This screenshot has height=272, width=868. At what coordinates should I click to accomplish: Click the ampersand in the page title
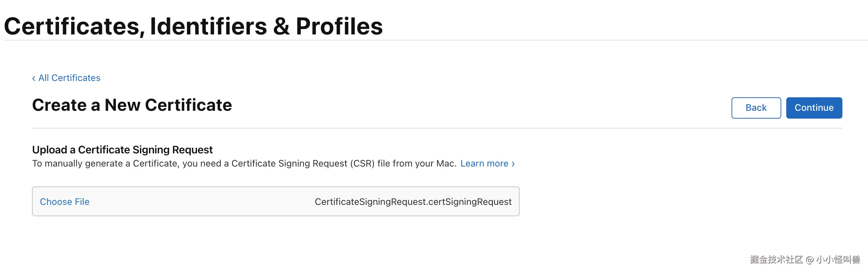coord(281,27)
